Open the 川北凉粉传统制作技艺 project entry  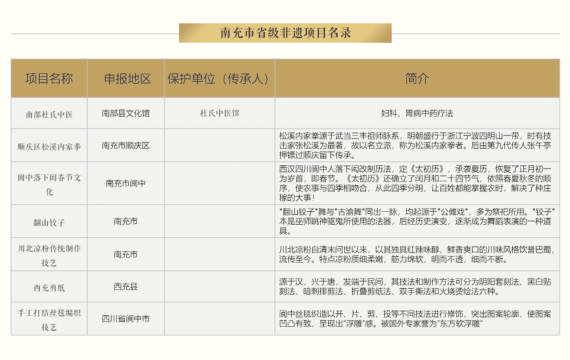[49, 255]
